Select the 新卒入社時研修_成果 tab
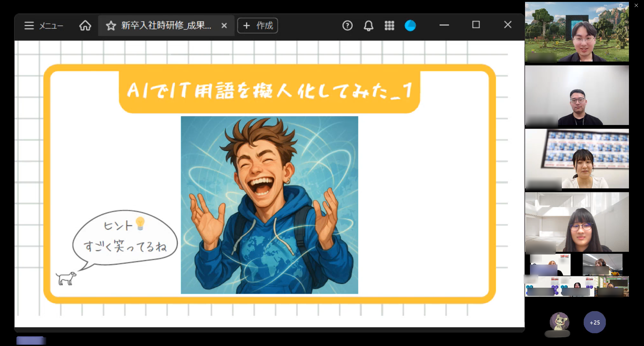Screen dimensions: 644x346 click(166, 25)
